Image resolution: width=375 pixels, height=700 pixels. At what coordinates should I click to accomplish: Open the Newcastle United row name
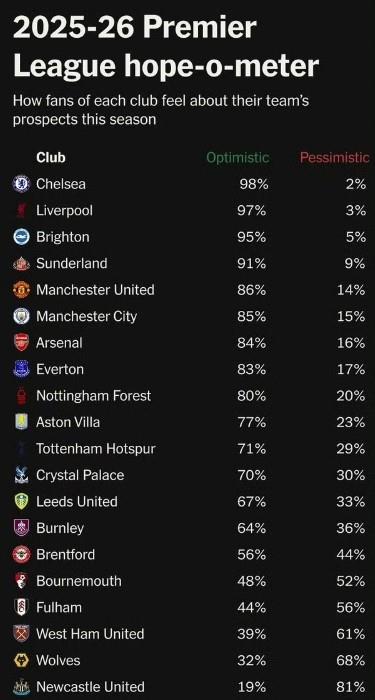(90, 687)
